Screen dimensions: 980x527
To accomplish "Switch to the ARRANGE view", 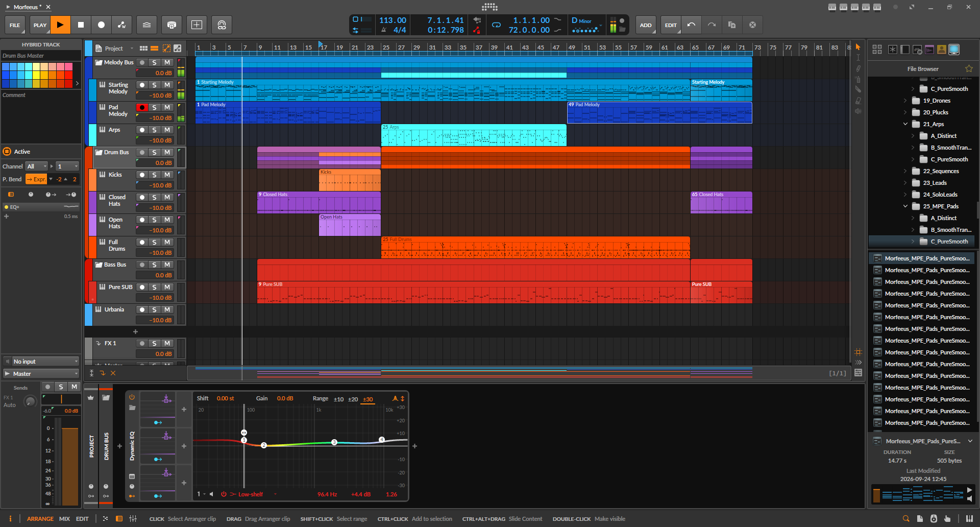I will pos(40,518).
